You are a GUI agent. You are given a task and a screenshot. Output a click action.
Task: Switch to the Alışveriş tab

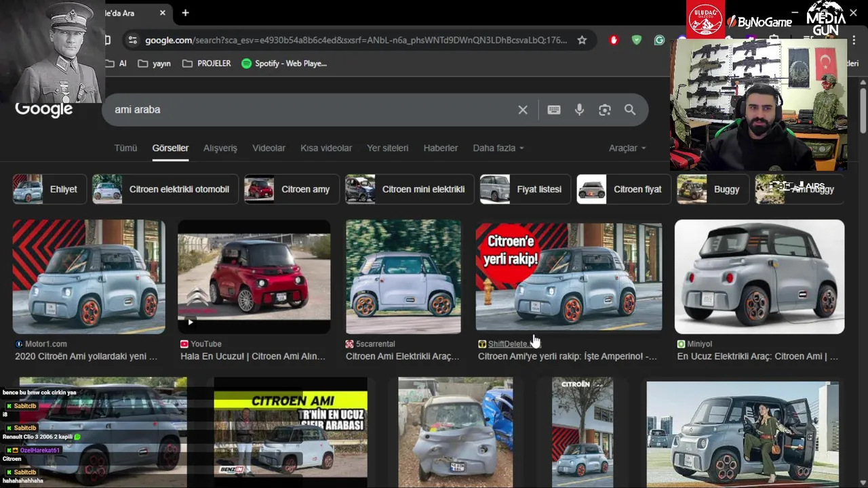220,148
